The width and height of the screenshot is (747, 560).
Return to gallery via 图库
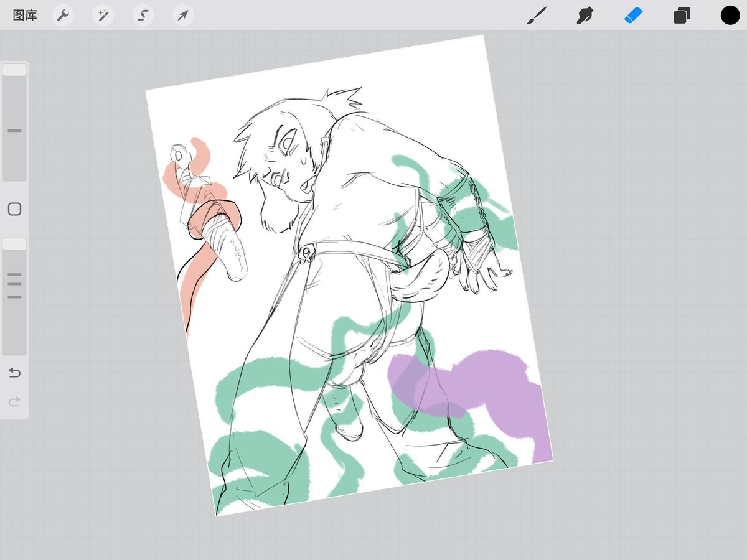tap(25, 15)
